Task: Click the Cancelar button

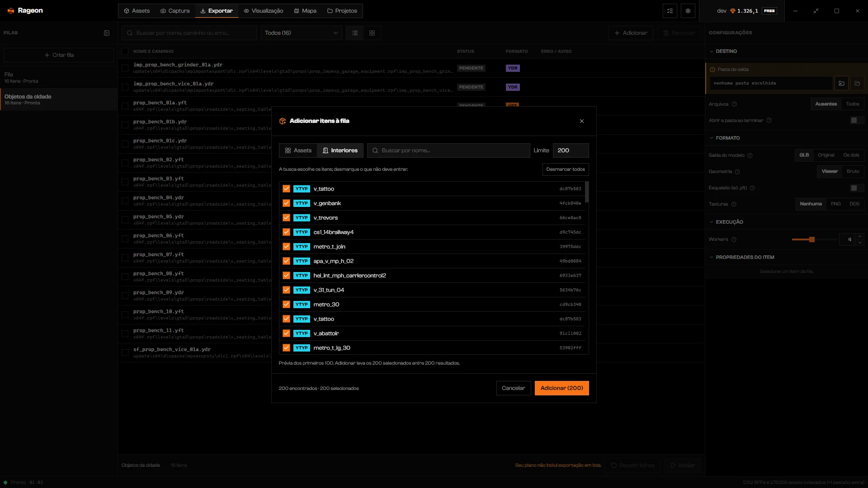Action: click(x=514, y=388)
